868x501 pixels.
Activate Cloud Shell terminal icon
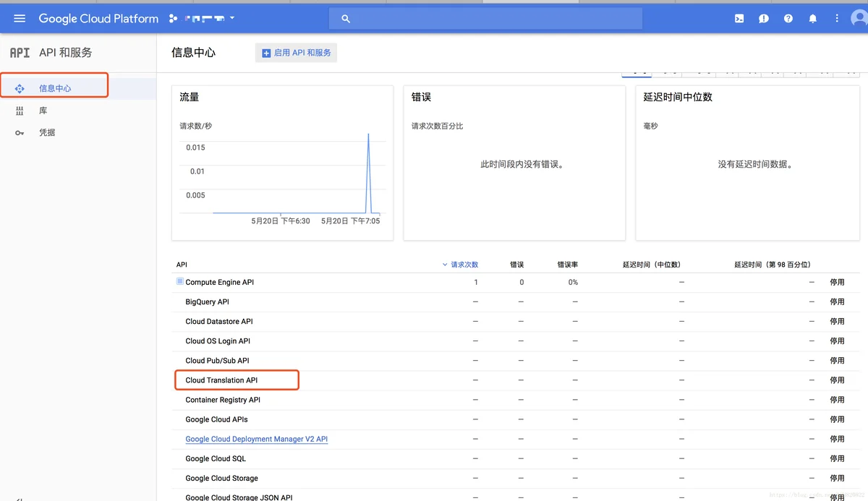[x=739, y=19]
